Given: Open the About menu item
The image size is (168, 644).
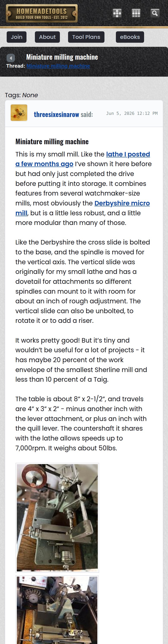Looking at the screenshot, I should click(47, 37).
